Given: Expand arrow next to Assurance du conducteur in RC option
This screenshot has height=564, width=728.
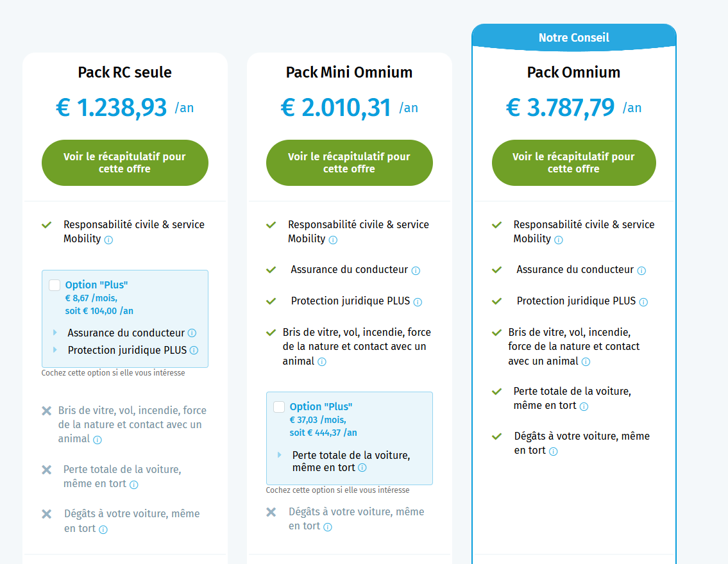Looking at the screenshot, I should click(x=55, y=333).
